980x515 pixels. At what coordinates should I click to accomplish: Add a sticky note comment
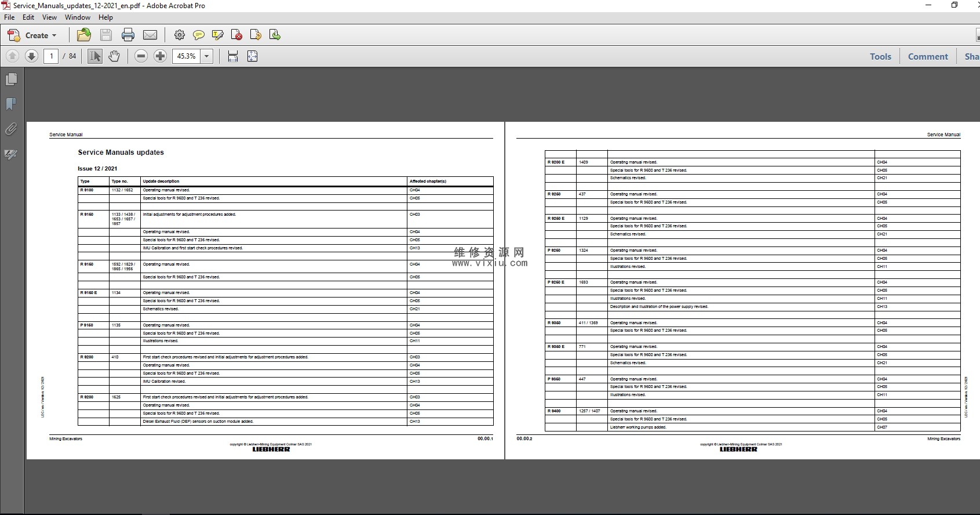click(x=199, y=35)
